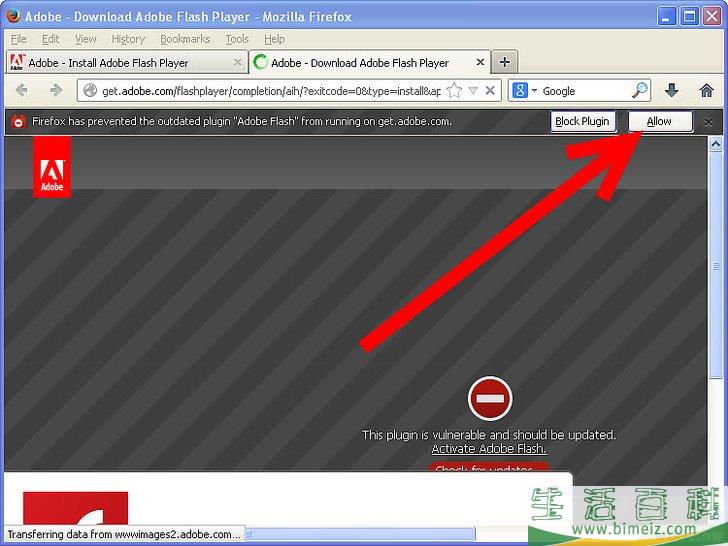Minimize the Firefox window

(666, 17)
